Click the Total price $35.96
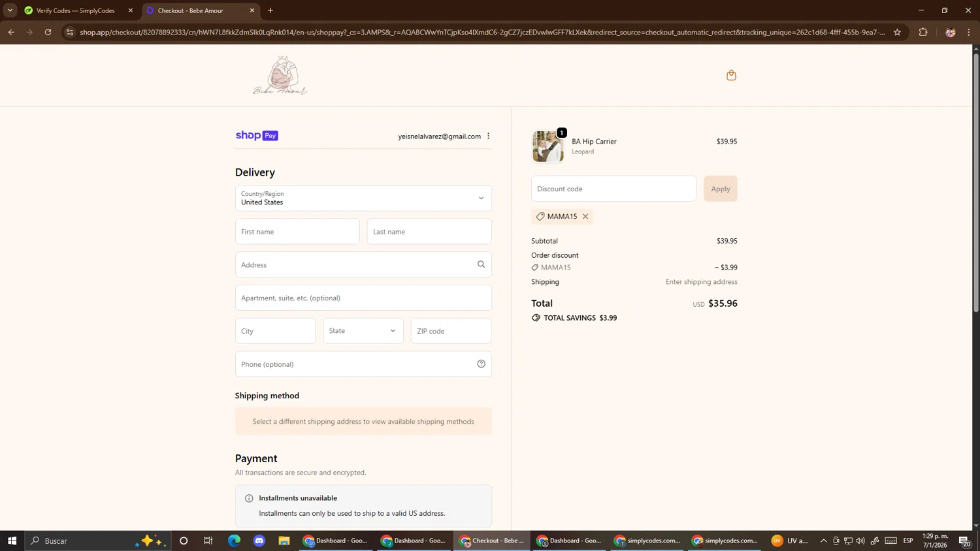The width and height of the screenshot is (980, 551). coord(723,304)
